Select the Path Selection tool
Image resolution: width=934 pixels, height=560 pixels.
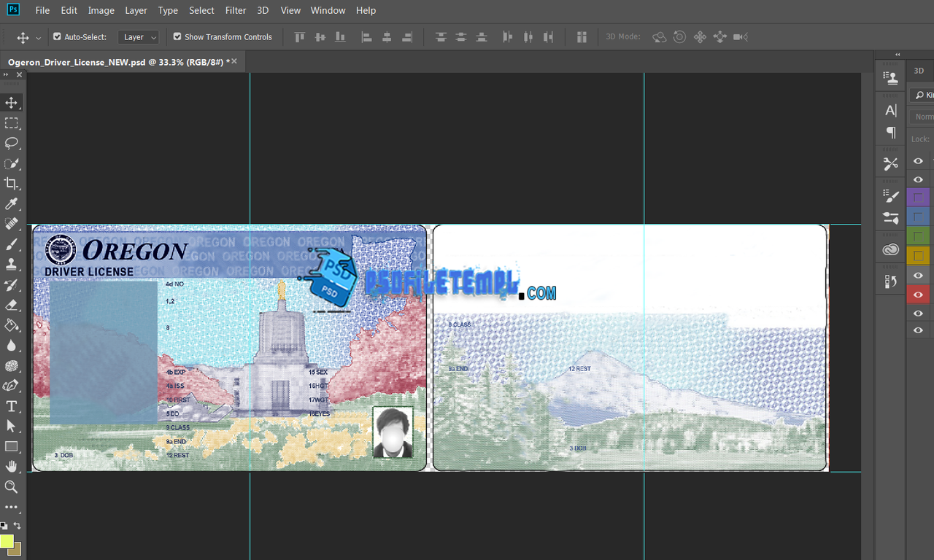[12, 426]
